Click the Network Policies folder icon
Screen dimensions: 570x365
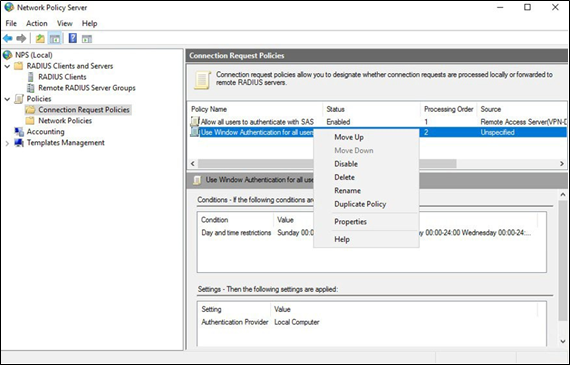[x=30, y=121]
